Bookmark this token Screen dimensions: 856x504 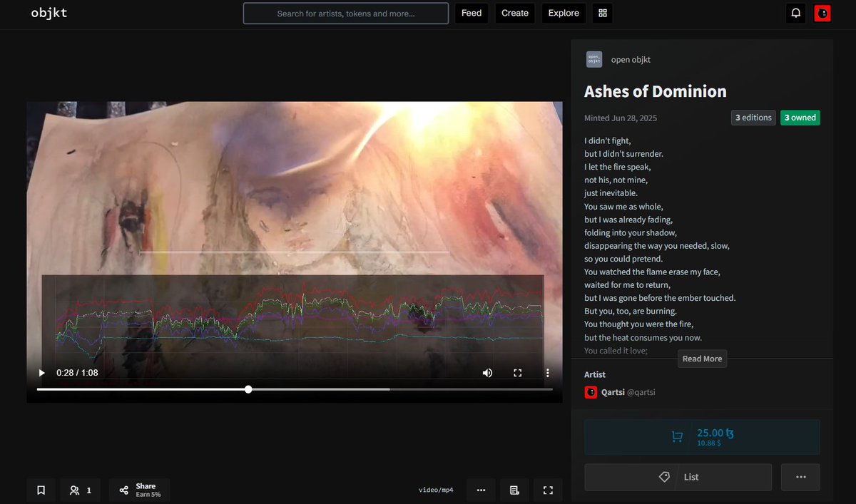coord(41,490)
